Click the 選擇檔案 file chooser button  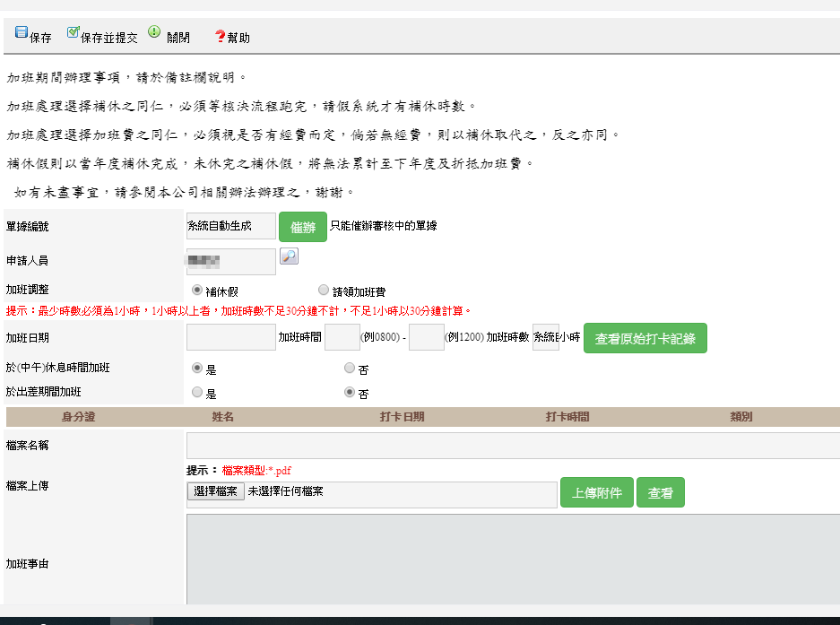[x=215, y=491]
